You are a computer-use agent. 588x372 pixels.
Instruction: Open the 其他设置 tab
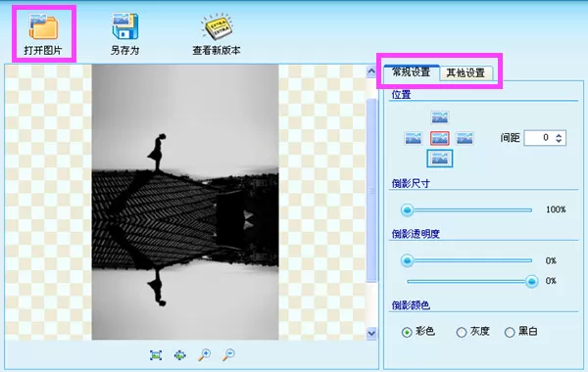pos(465,72)
